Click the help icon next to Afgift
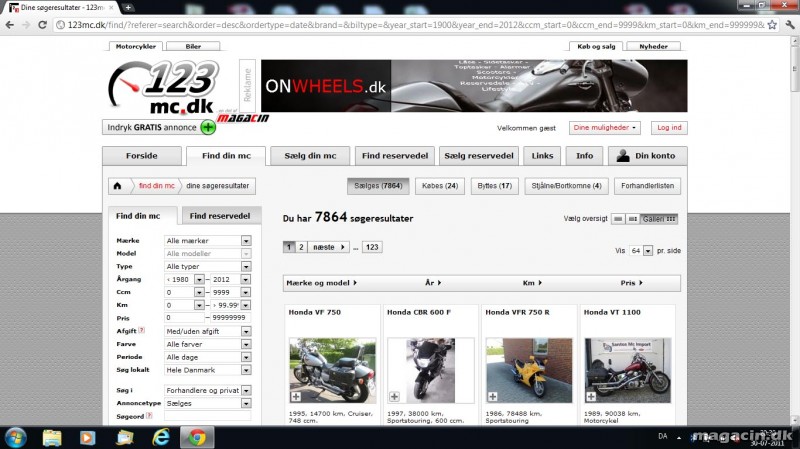 tap(142, 330)
